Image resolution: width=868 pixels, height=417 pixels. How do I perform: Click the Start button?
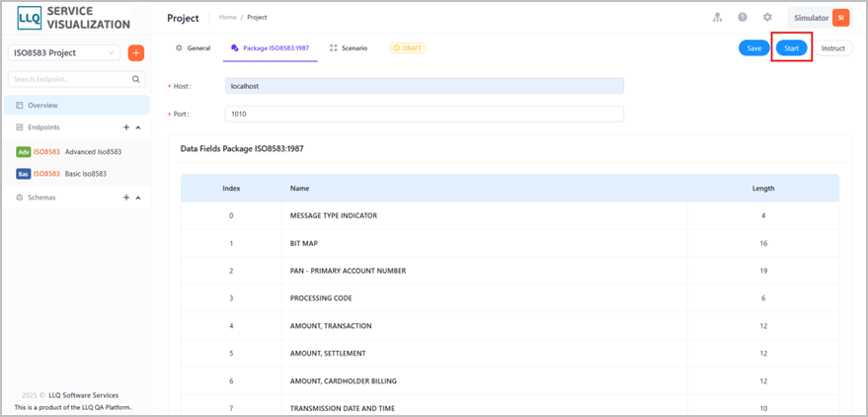791,48
